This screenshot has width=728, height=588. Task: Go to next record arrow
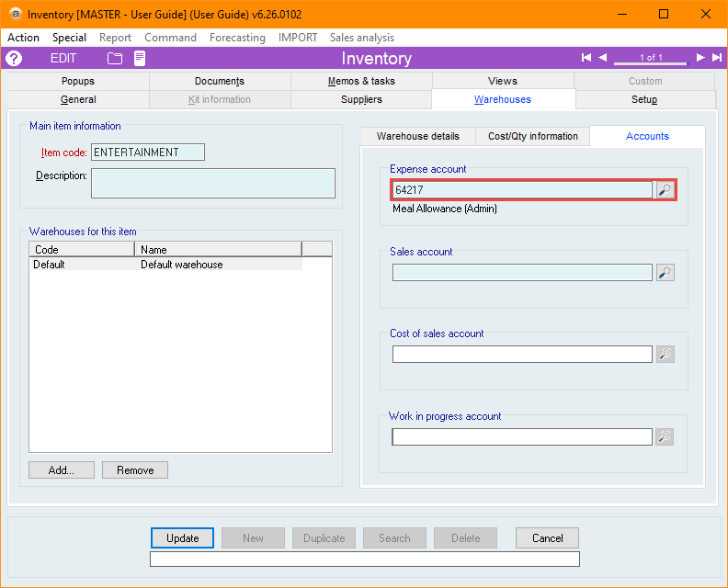point(700,58)
